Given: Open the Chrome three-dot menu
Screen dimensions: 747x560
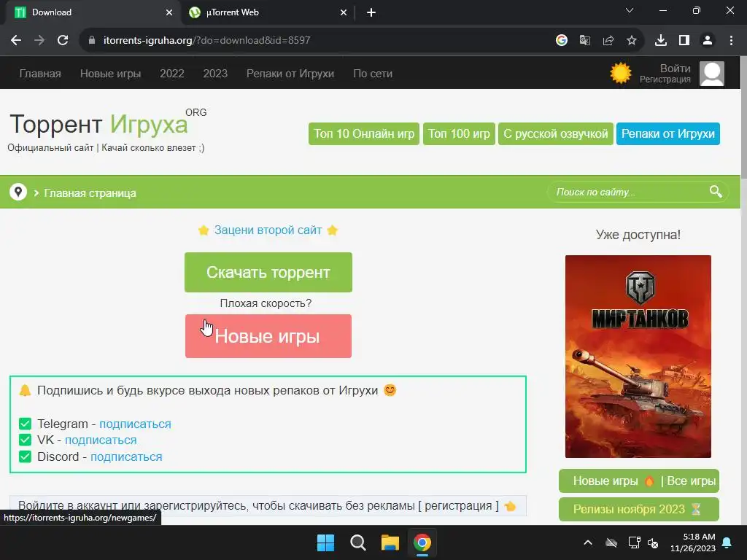Looking at the screenshot, I should coord(731,41).
